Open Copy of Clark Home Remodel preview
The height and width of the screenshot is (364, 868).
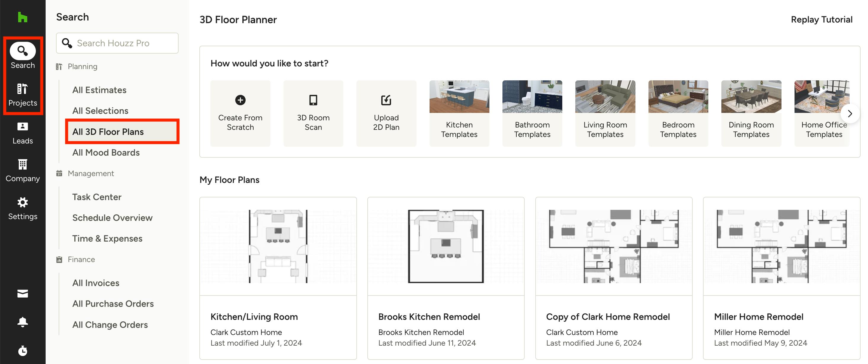tap(614, 246)
